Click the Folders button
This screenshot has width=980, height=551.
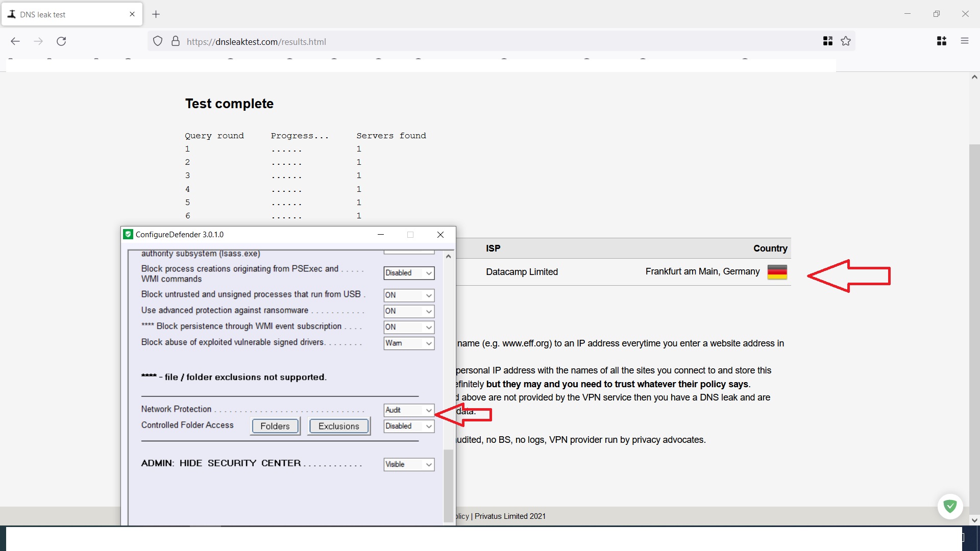(x=275, y=426)
